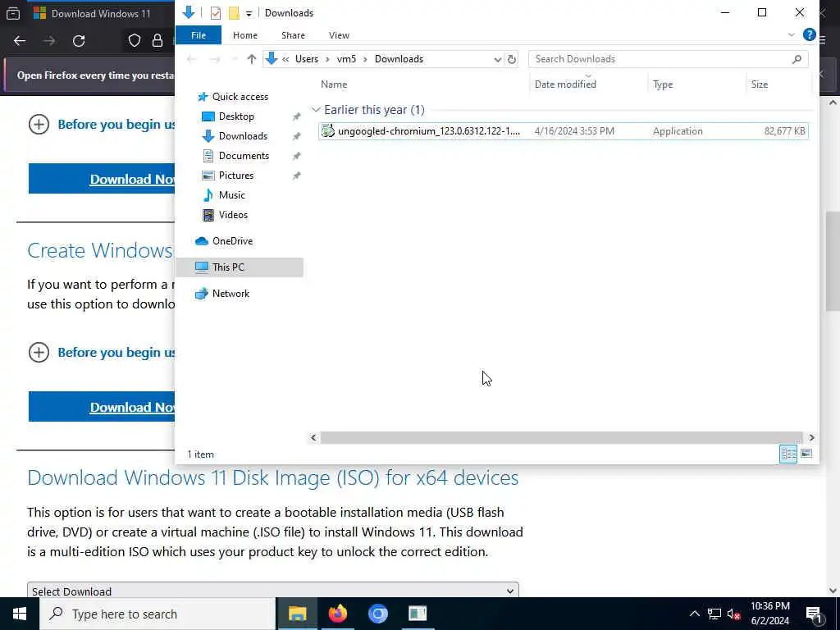Select Quick access in navigation pane
Image resolution: width=840 pixels, height=630 pixels.
point(240,97)
